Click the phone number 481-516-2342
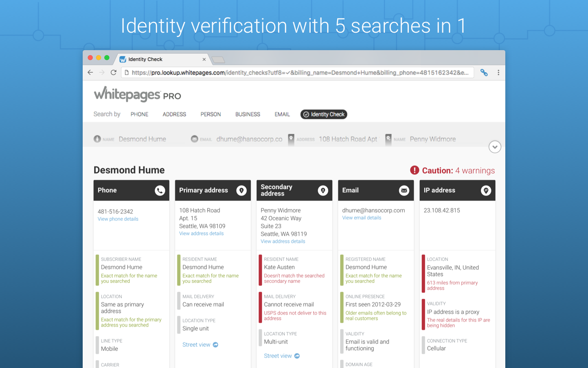 click(115, 212)
